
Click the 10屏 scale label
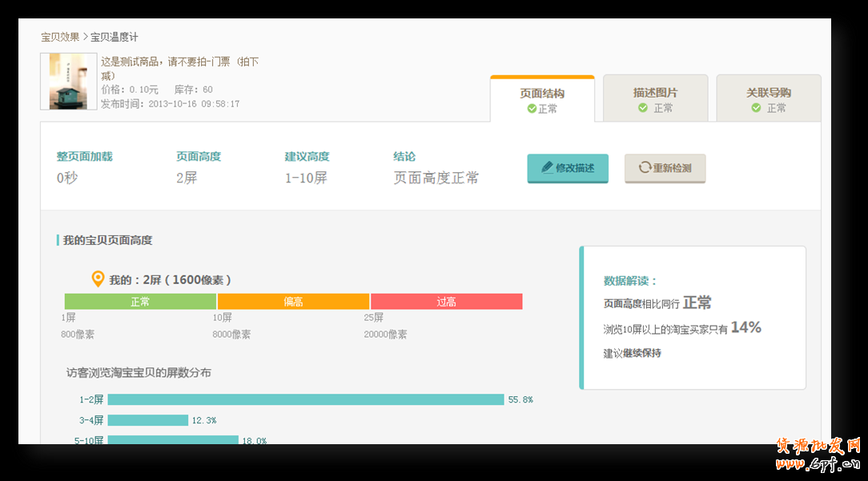tap(222, 317)
